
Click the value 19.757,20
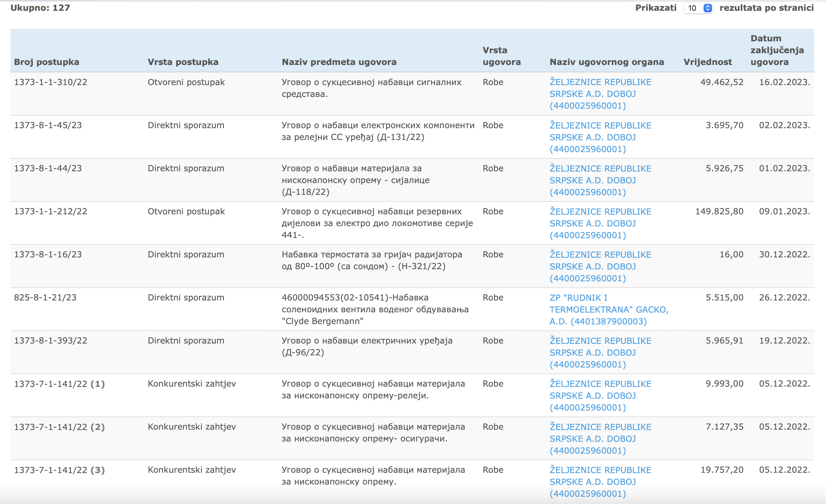coord(722,470)
